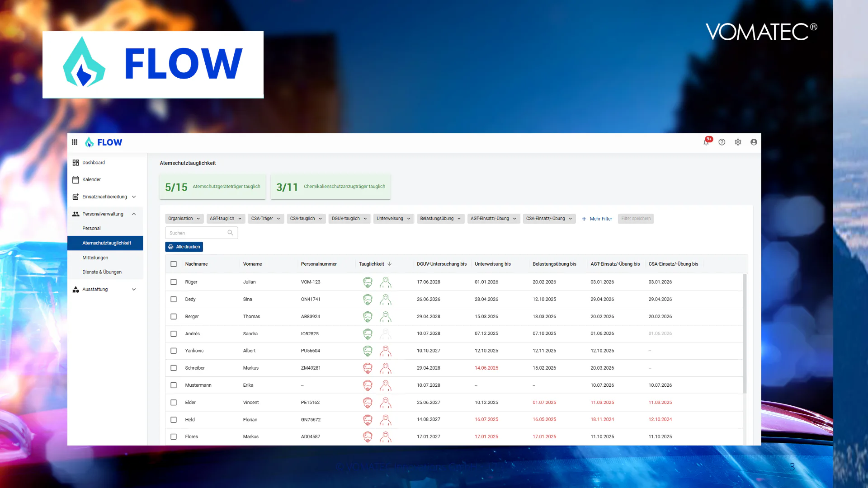Click the red mask icon for Held
868x488 pixels.
pos(368,420)
